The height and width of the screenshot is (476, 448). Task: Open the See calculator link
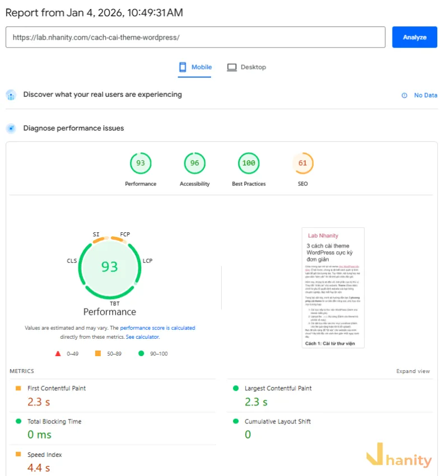tap(142, 337)
